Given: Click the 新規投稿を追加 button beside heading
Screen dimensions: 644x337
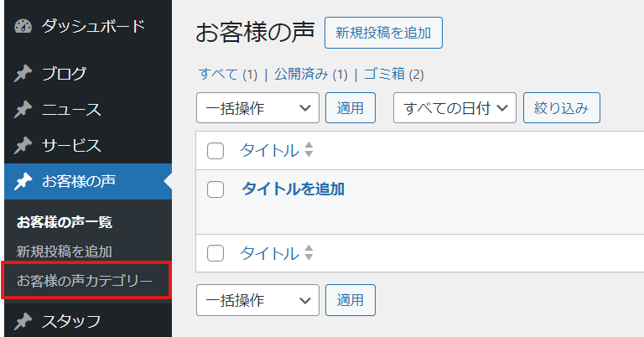Looking at the screenshot, I should pyautogui.click(x=383, y=33).
